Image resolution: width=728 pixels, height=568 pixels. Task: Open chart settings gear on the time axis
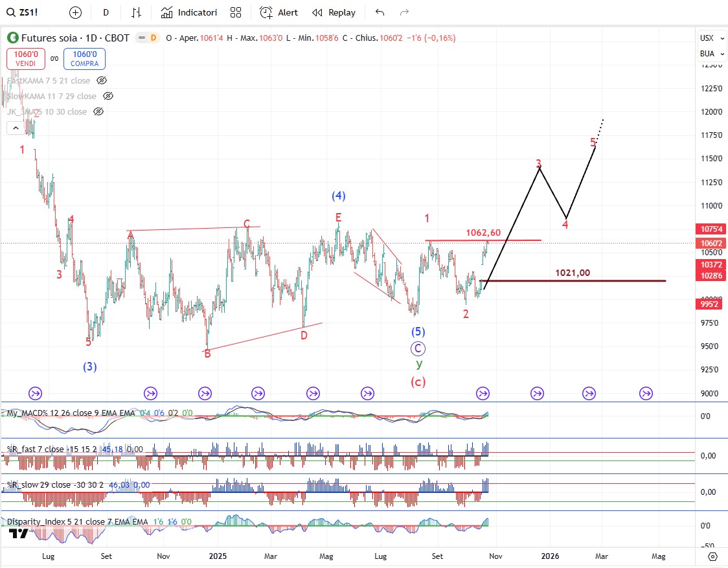point(712,556)
